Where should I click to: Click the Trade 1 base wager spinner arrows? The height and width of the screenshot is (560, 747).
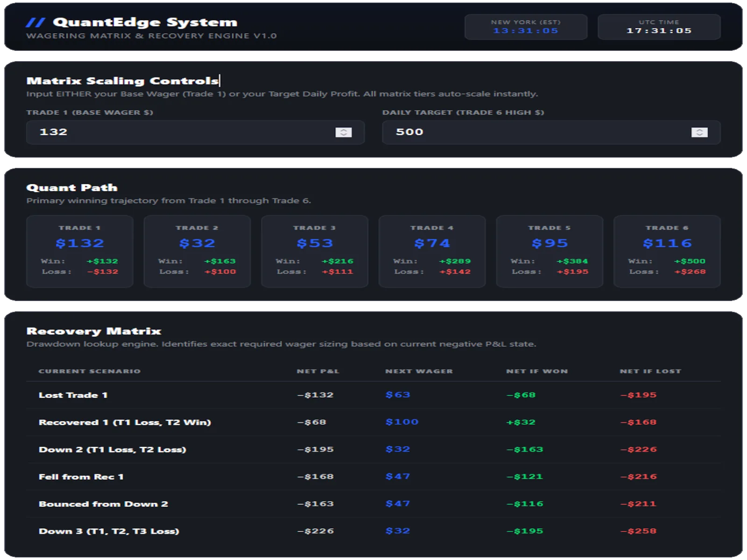coord(344,133)
